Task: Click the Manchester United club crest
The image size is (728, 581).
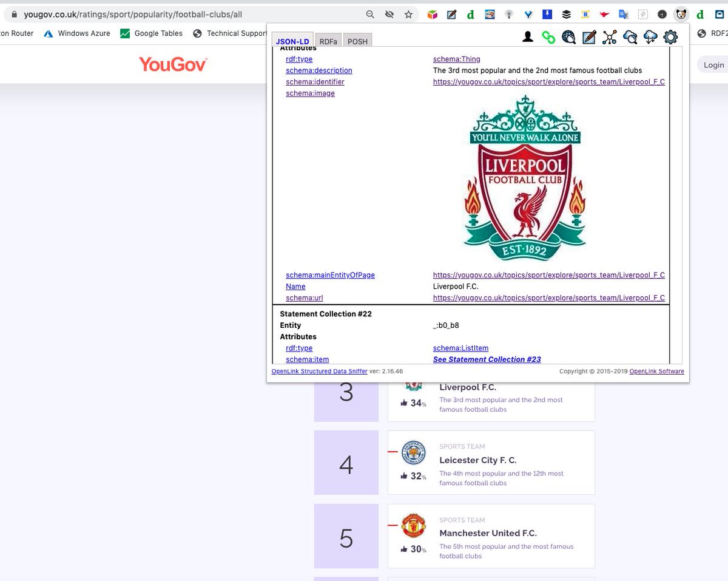Action: [414, 526]
